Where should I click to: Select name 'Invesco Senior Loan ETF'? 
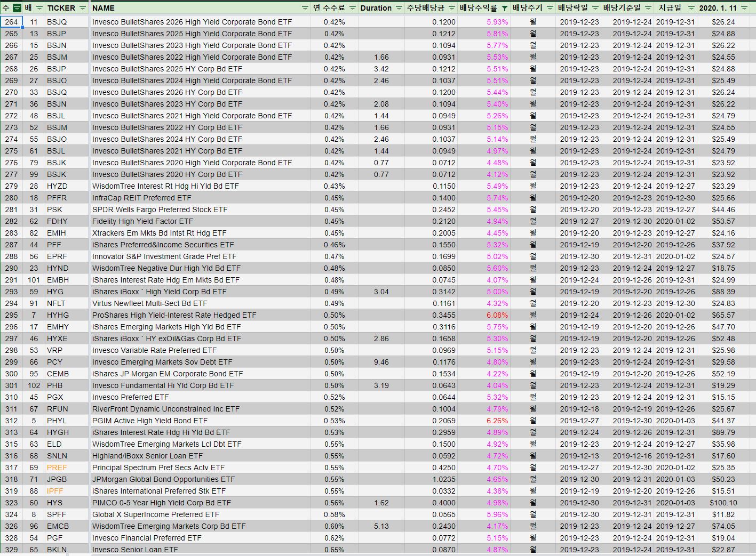click(200, 550)
